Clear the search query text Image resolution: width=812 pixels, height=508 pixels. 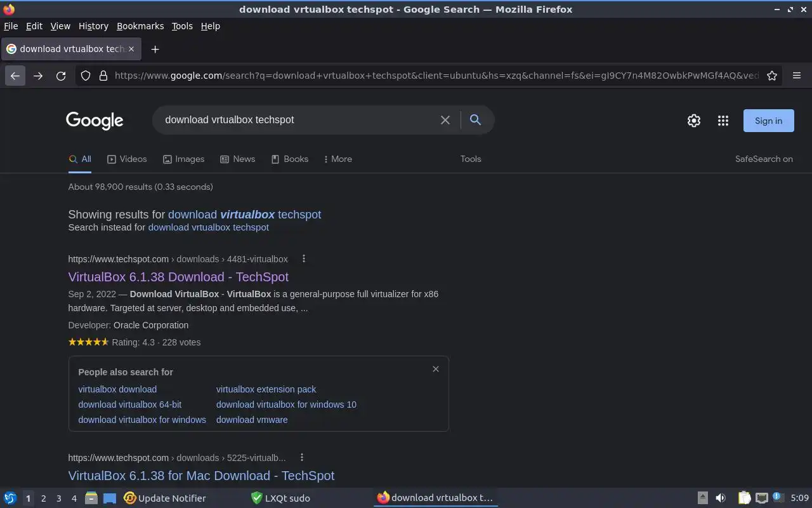(445, 120)
